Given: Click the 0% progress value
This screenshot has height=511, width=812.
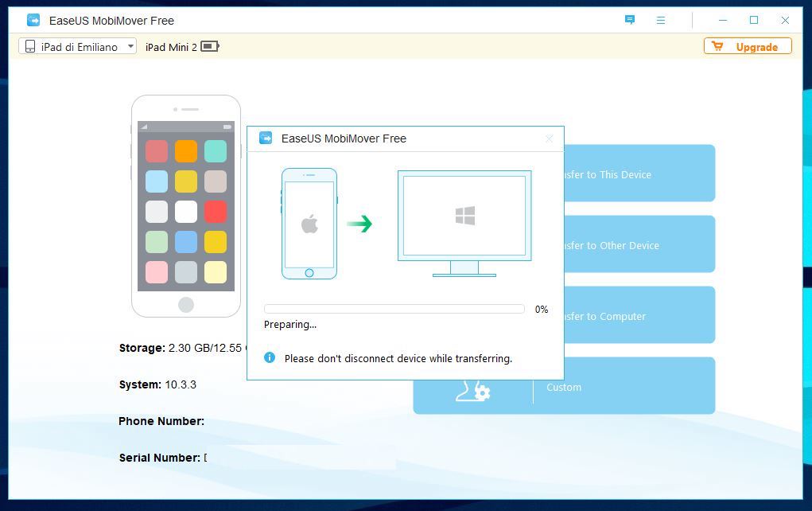Looking at the screenshot, I should [x=541, y=310].
